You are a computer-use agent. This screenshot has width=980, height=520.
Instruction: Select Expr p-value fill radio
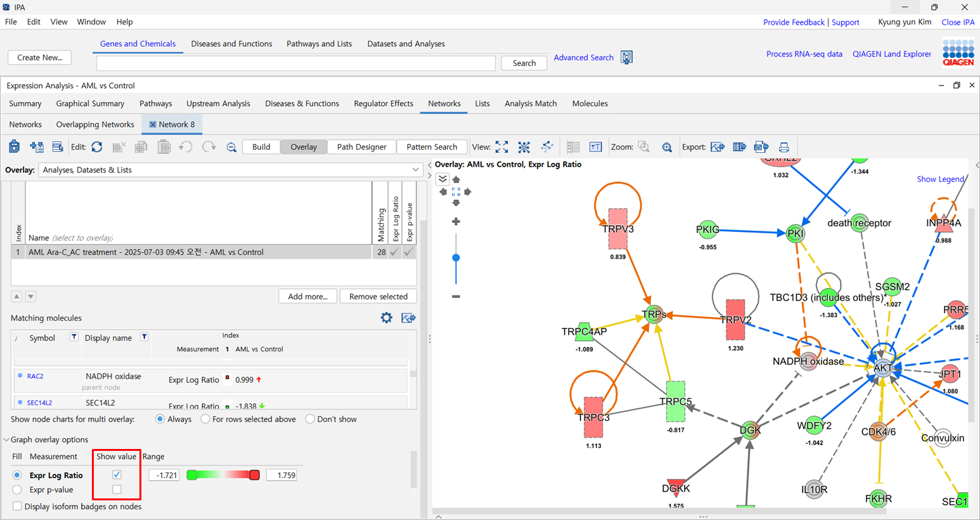point(17,490)
